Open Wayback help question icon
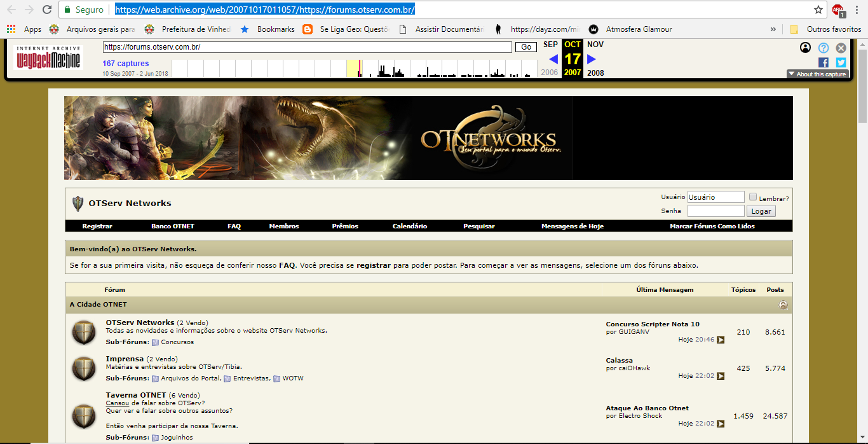The height and width of the screenshot is (444, 868). pos(824,48)
